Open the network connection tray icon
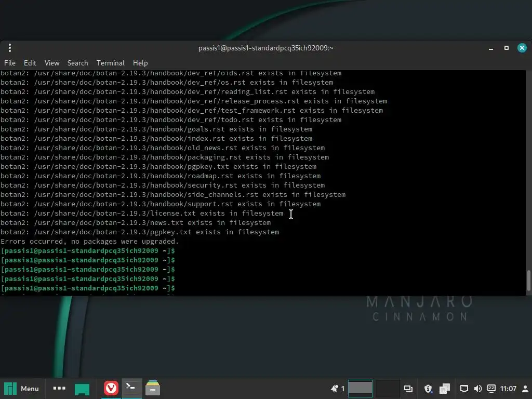532x399 pixels. (x=464, y=389)
